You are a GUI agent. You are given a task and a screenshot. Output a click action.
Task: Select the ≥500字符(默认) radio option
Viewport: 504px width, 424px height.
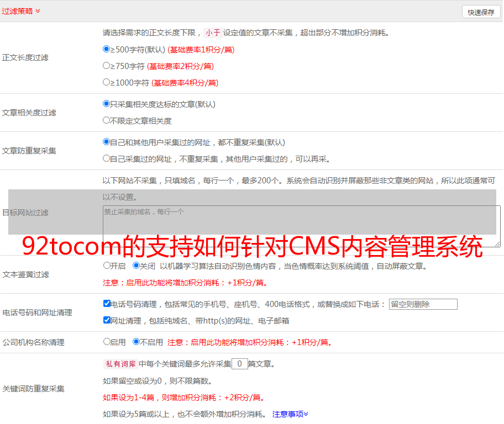(107, 49)
